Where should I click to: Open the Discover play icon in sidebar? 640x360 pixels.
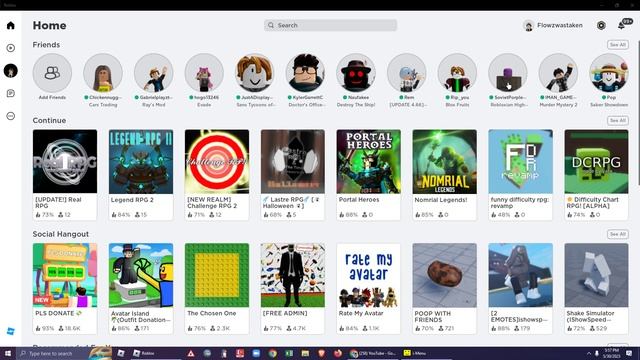(x=11, y=48)
